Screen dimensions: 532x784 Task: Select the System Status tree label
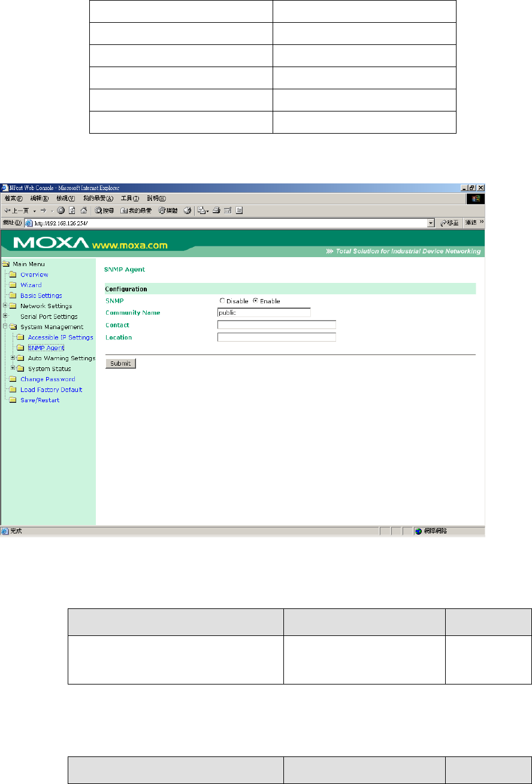coord(49,369)
